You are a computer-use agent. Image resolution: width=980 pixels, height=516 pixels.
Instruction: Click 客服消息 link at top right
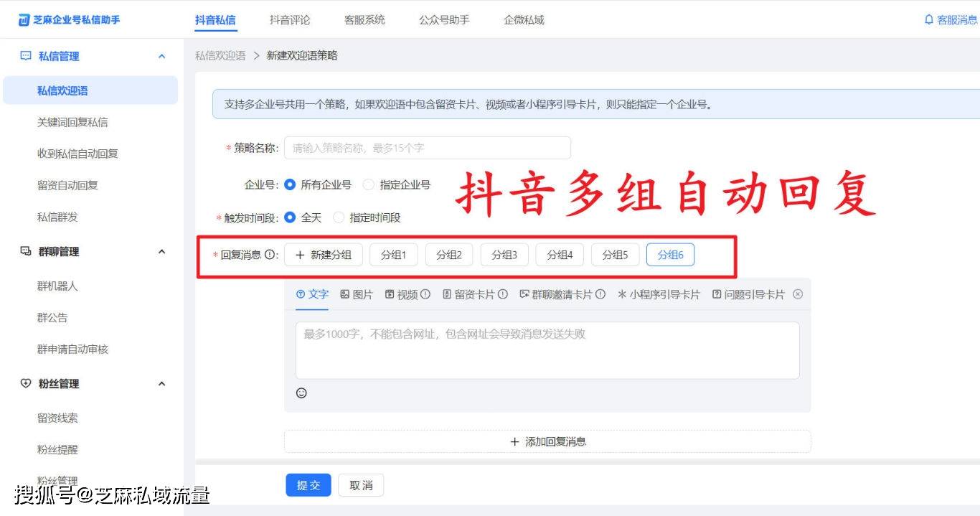tap(951, 20)
